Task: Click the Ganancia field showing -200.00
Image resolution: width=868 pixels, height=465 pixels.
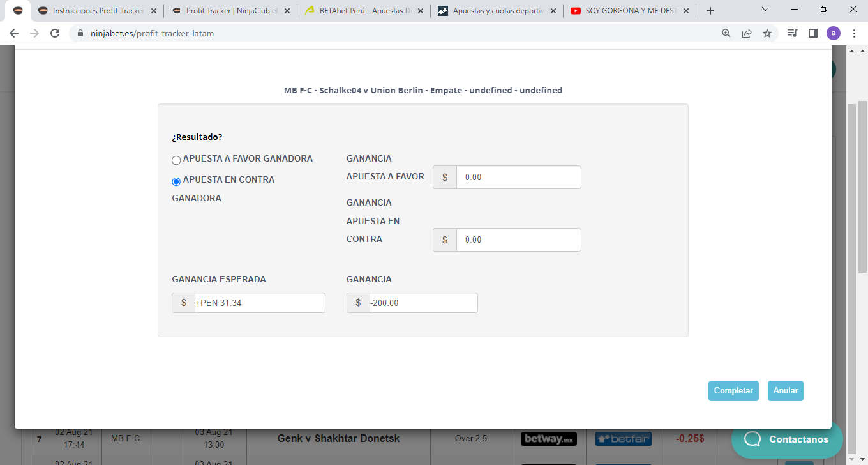Action: pos(423,303)
